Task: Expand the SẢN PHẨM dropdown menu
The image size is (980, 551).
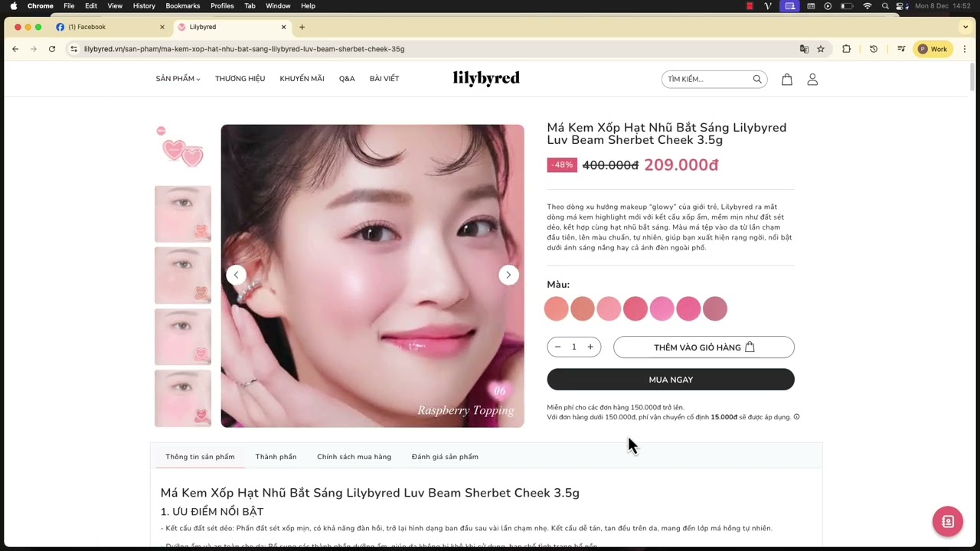Action: pos(178,79)
